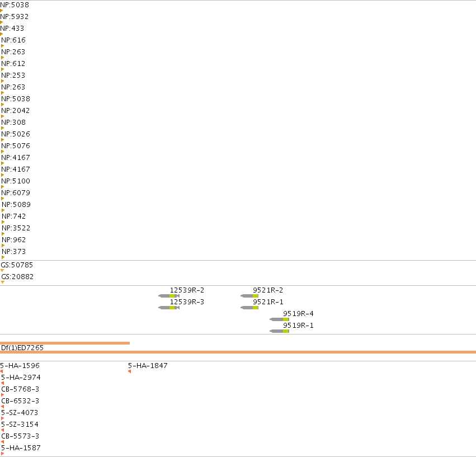This screenshot has height=457, width=476.
Task: Click the 9519R-1 amplicon glyph
Action: [279, 331]
